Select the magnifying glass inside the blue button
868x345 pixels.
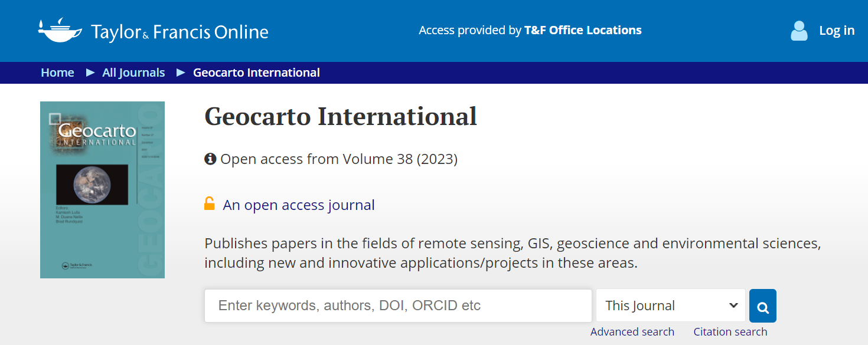762,305
